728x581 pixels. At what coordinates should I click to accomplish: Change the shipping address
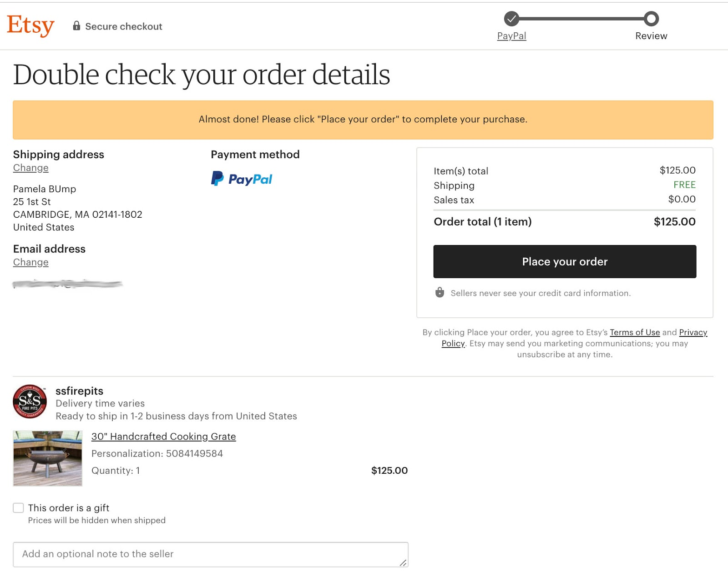pos(30,168)
